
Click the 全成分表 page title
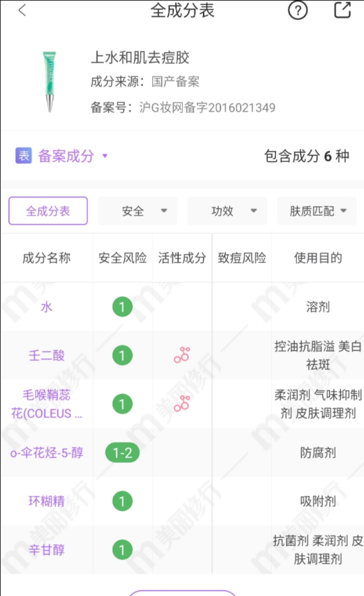(x=181, y=11)
